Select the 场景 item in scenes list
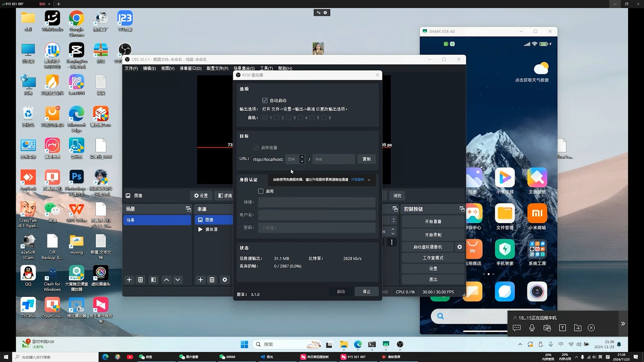Viewport: 644px width, 362px height. tap(157, 220)
